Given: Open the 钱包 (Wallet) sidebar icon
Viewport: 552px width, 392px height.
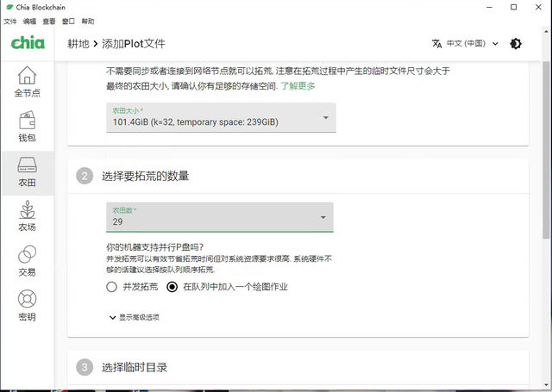Looking at the screenshot, I should (27, 126).
